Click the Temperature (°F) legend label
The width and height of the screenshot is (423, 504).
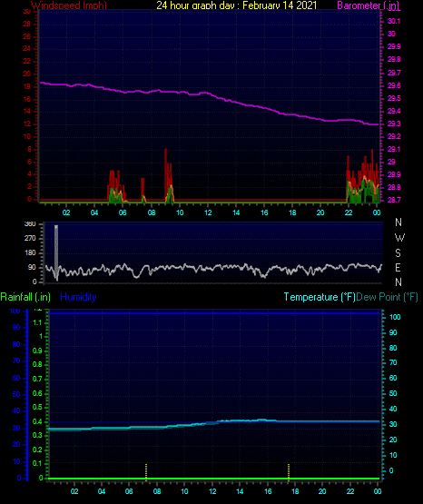320,297
